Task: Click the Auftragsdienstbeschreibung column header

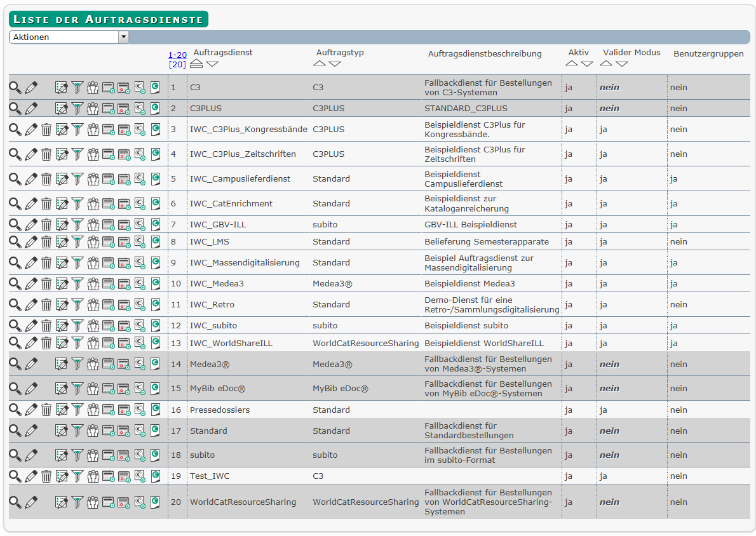Action: pos(485,54)
